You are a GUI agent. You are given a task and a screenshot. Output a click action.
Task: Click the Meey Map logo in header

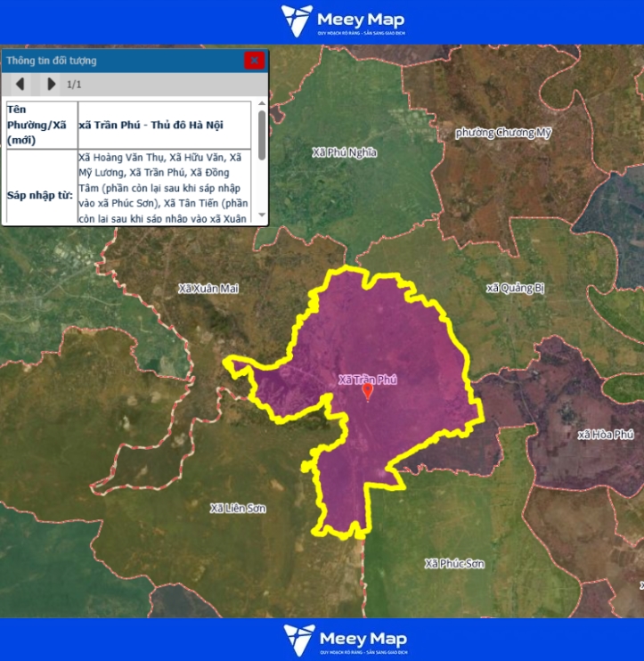pyautogui.click(x=343, y=21)
